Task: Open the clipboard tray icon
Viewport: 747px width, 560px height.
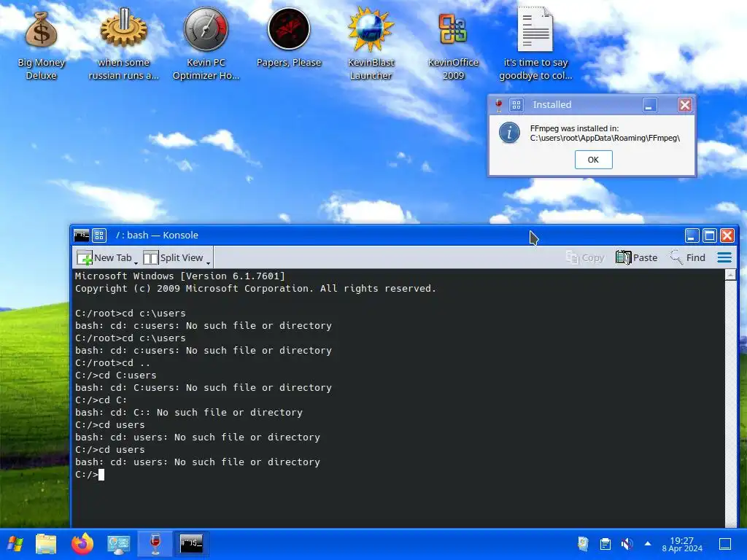Action: point(605,544)
